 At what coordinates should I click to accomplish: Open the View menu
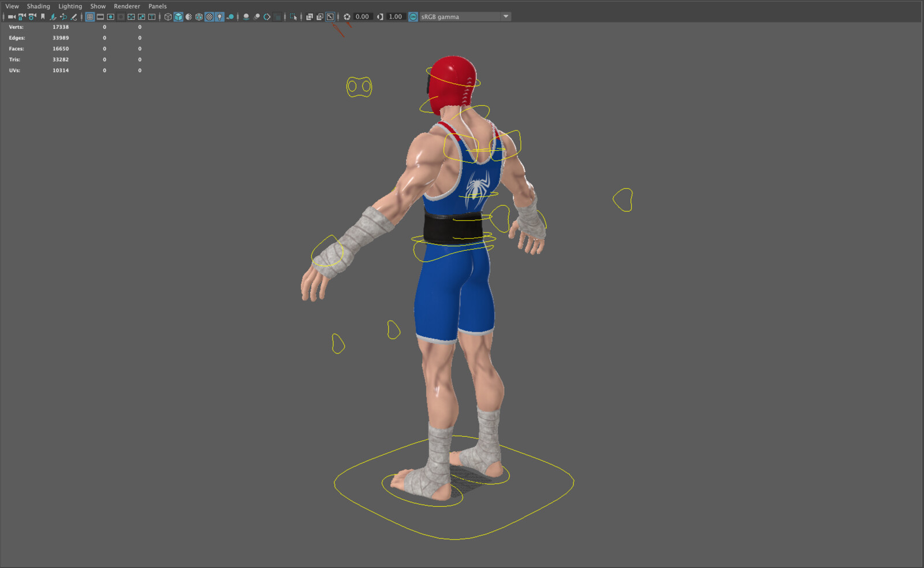point(12,6)
